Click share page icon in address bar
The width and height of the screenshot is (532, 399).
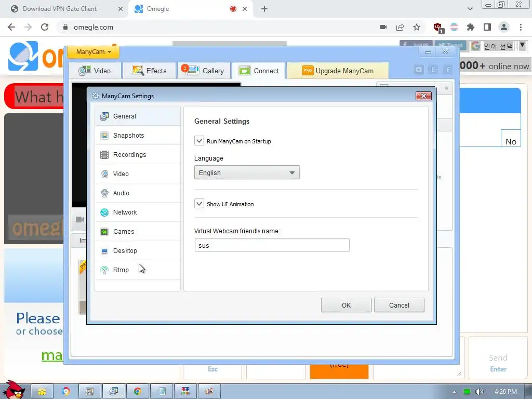click(400, 27)
